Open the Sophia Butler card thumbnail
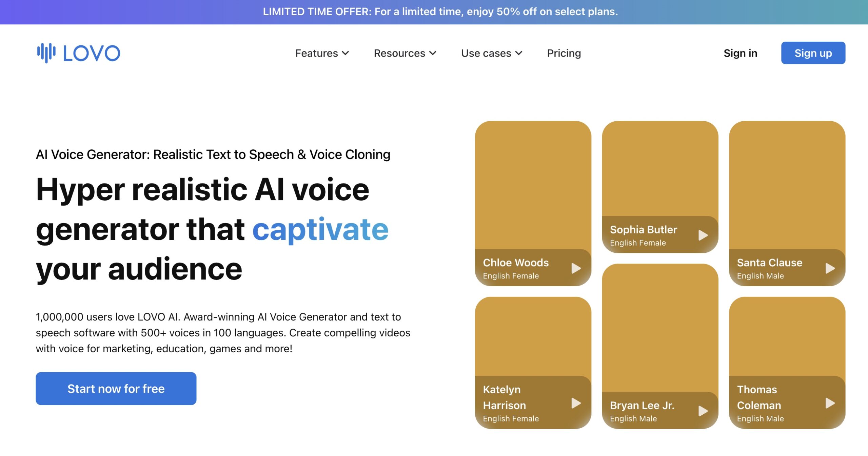 tap(660, 168)
